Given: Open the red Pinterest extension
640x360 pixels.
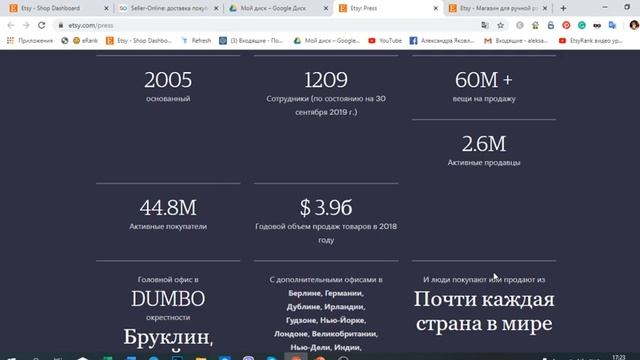Looking at the screenshot, I should 566,25.
